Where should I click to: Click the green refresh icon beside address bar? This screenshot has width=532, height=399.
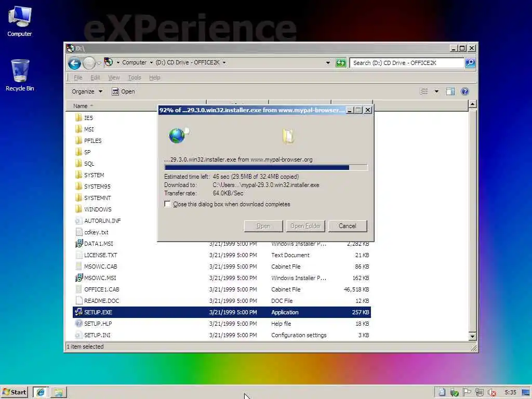(341, 63)
